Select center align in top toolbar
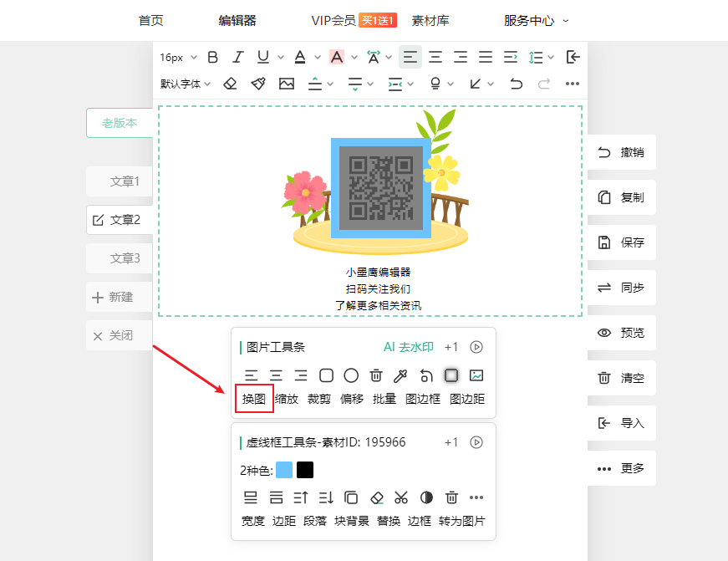Screen dimensions: 728x561 (435, 57)
